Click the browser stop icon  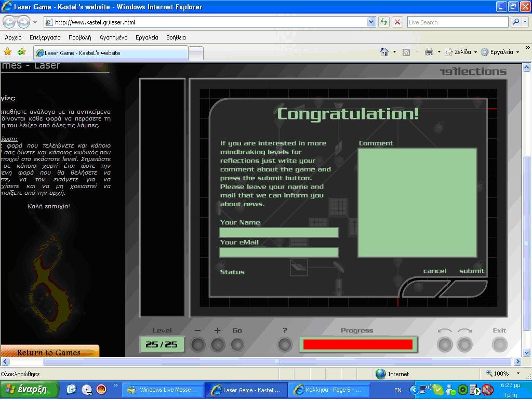[397, 22]
